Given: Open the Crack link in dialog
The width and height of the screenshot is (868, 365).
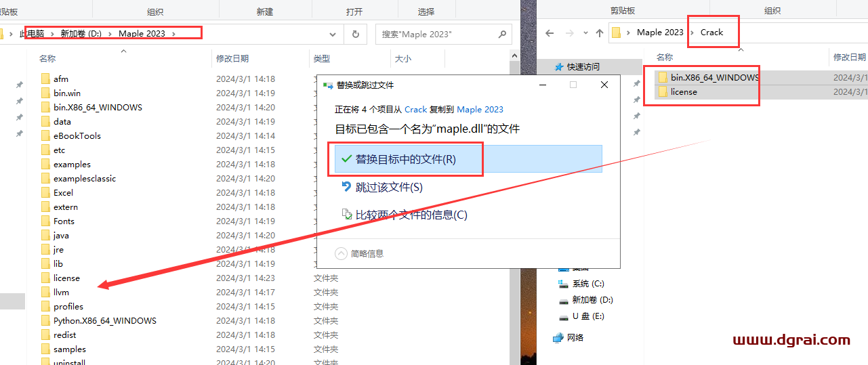Looking at the screenshot, I should point(415,109).
